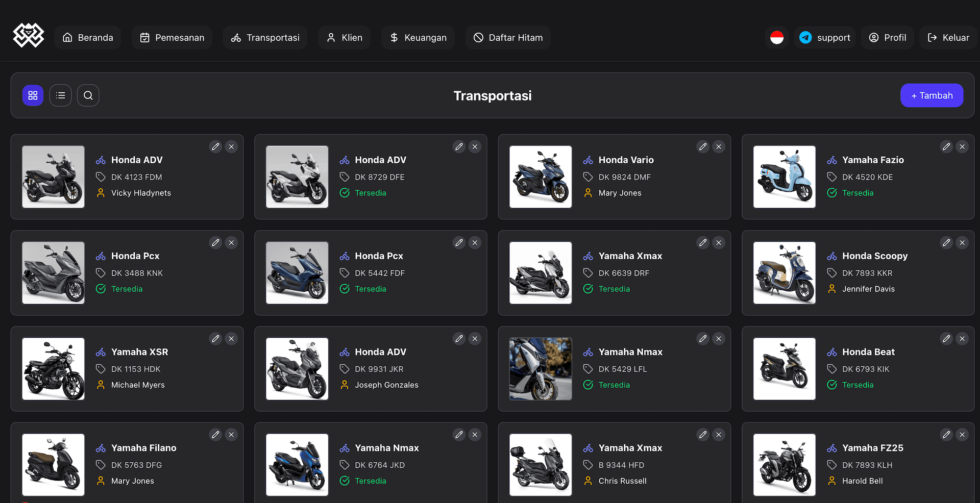Edit the Yamaha Filano card
The height and width of the screenshot is (503, 980).
pyautogui.click(x=216, y=435)
